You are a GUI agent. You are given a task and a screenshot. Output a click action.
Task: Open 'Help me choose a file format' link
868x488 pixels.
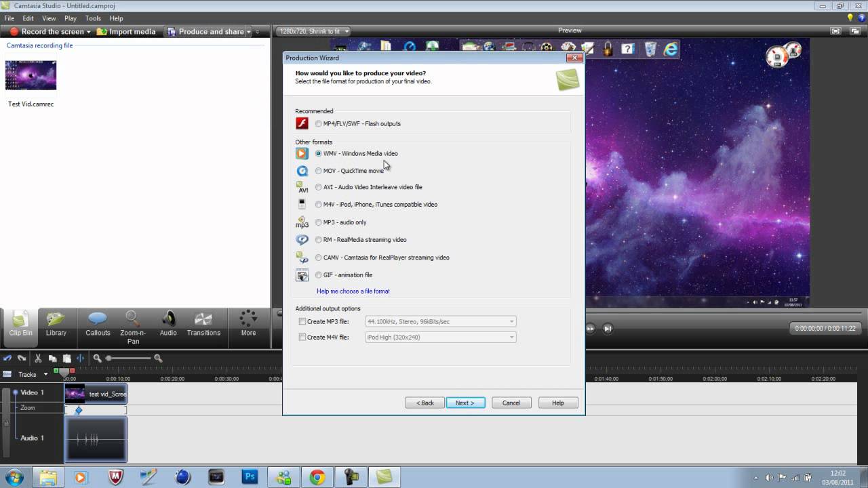[353, 291]
